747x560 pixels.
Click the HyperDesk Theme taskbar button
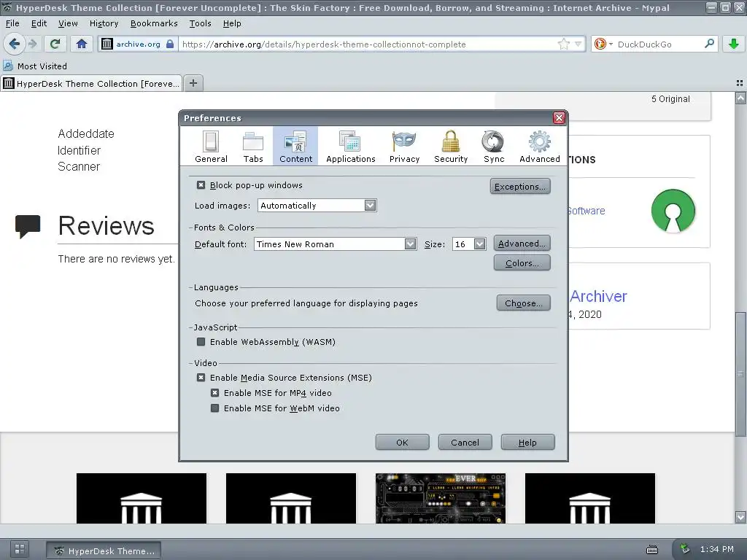pyautogui.click(x=104, y=551)
